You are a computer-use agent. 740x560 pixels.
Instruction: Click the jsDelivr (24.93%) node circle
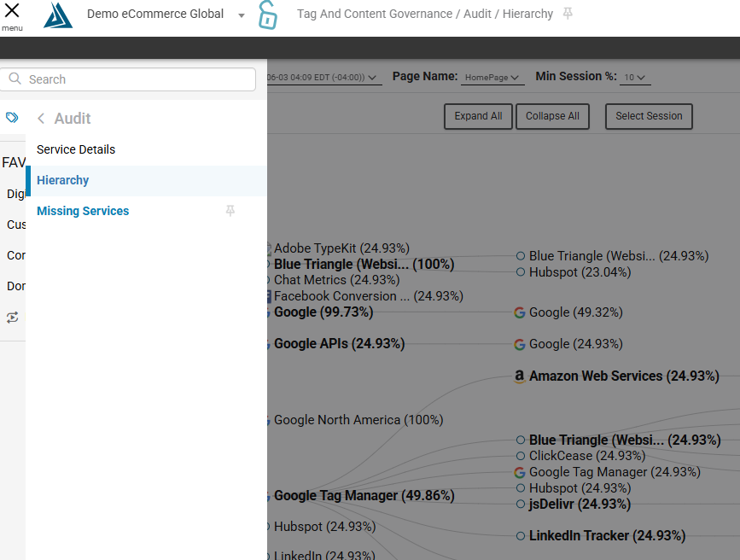[521, 505]
